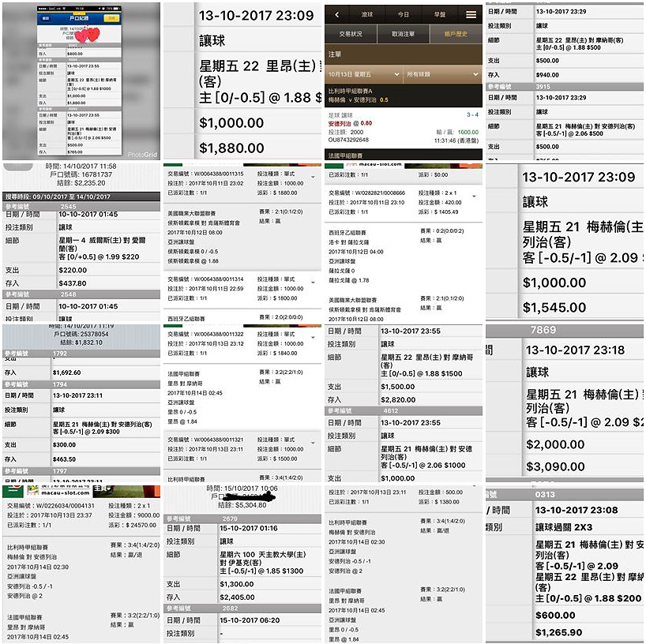
Task: Click account number 戶口號碼: 25378054
Action: (81, 334)
